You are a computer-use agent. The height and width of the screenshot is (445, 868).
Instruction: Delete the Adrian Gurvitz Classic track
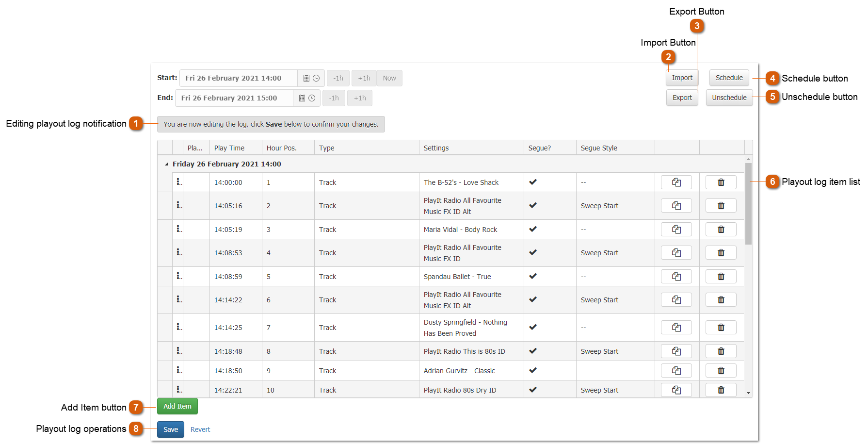tap(721, 370)
